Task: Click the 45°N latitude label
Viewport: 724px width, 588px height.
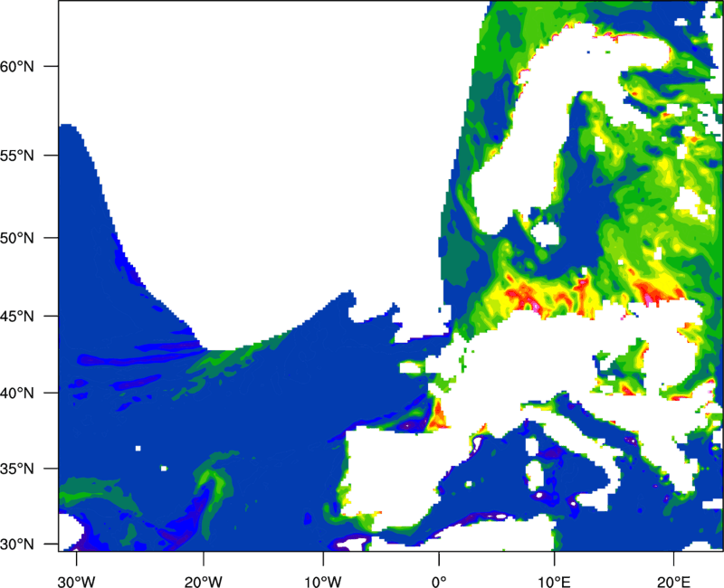Action: click(x=17, y=317)
